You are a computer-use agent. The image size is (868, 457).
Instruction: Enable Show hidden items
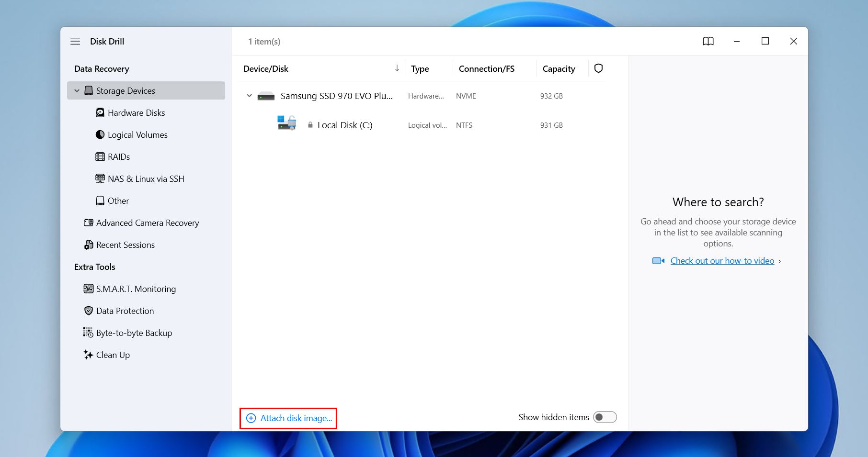pos(605,417)
